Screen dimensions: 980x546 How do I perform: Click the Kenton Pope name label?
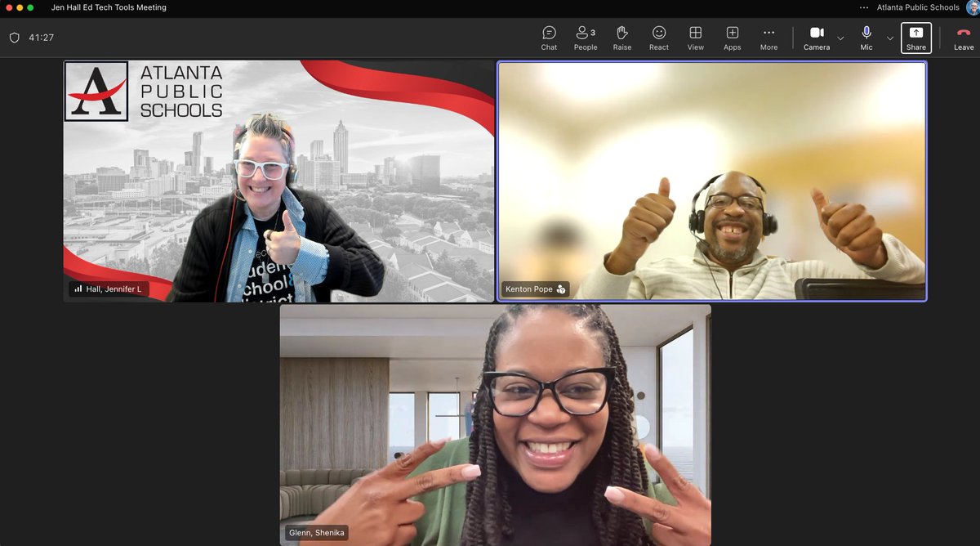pyautogui.click(x=528, y=289)
